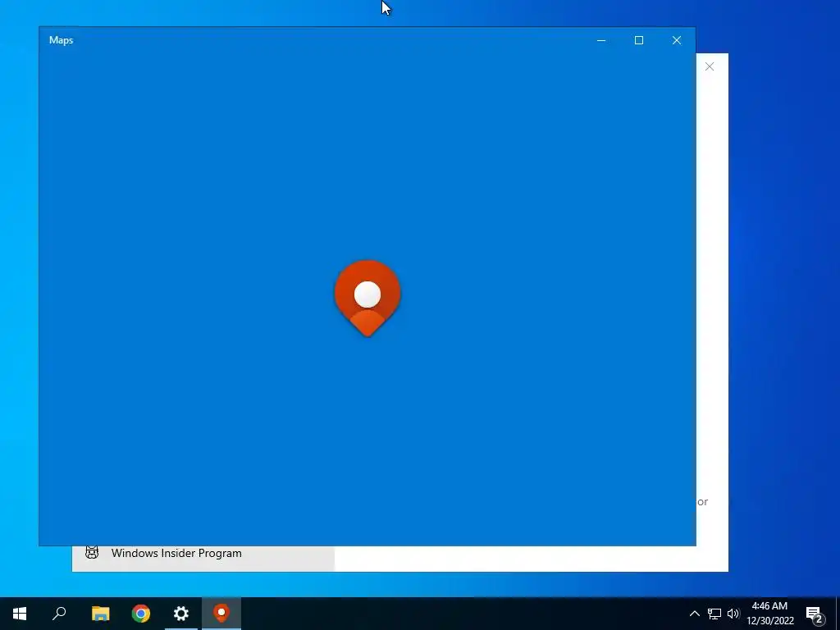Show hidden system tray icons

[x=694, y=614]
